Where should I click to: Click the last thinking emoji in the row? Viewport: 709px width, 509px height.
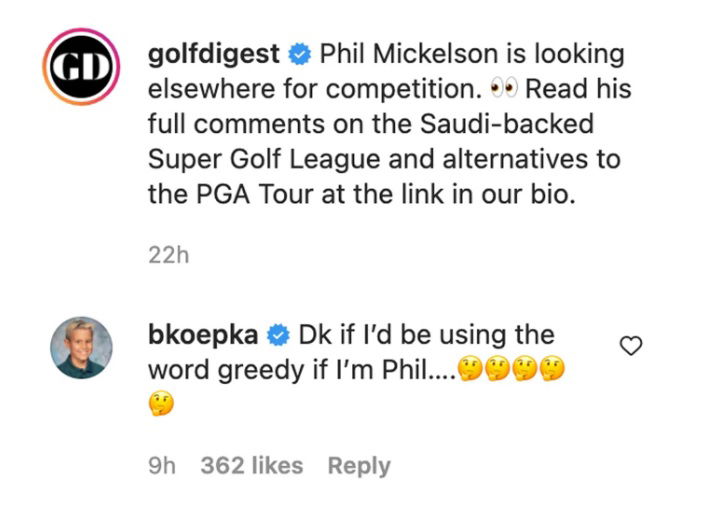(552, 371)
